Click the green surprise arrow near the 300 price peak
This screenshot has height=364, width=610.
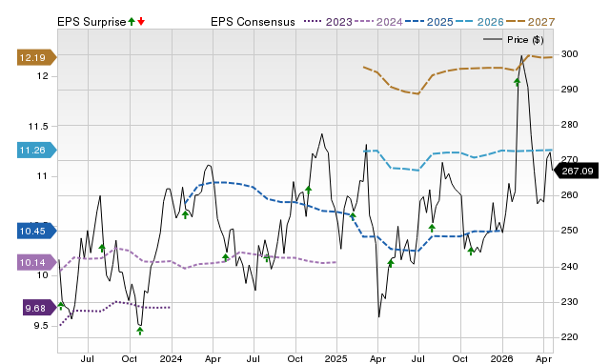click(x=517, y=82)
